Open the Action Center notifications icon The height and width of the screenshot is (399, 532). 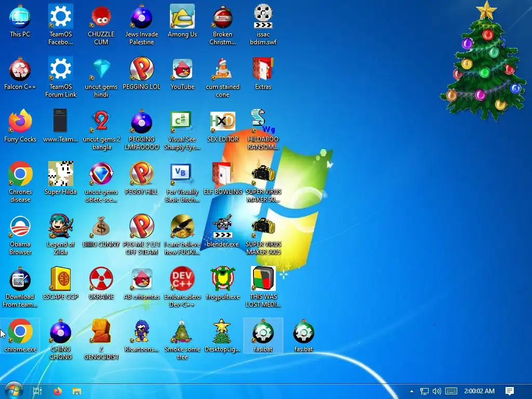click(x=509, y=391)
